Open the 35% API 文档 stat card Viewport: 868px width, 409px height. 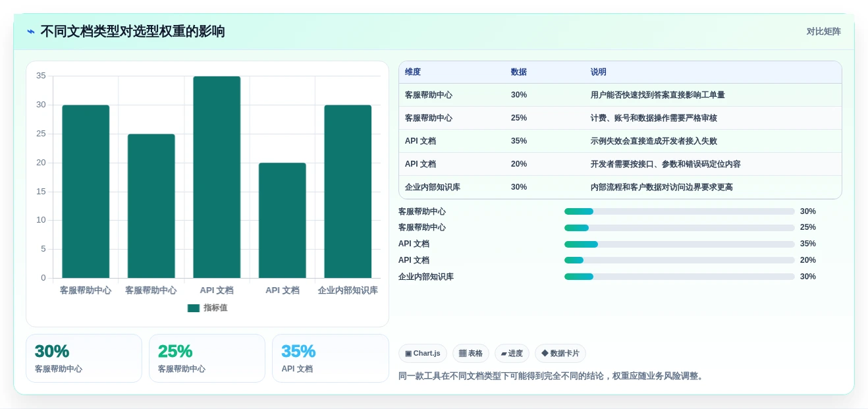click(x=331, y=358)
